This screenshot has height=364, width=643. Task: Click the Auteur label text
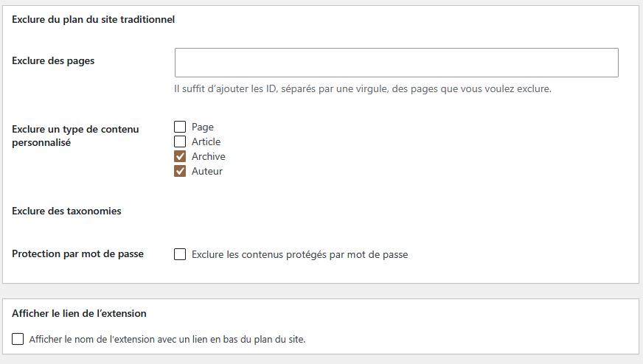(x=207, y=172)
